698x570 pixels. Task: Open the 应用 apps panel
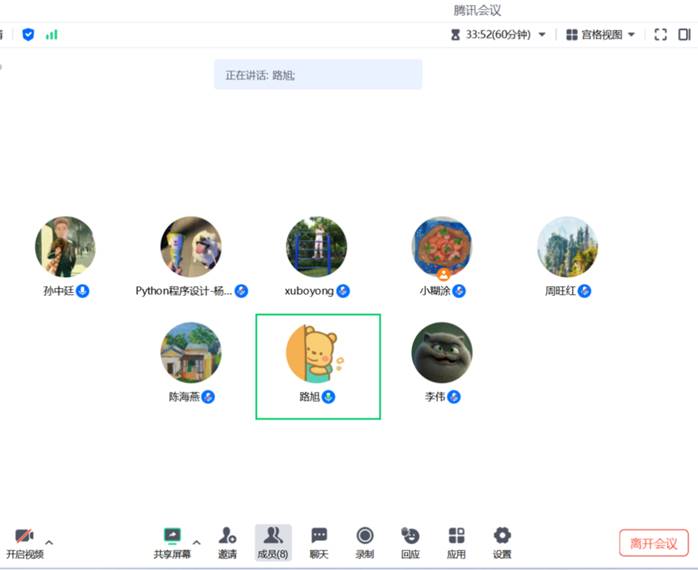point(456,541)
